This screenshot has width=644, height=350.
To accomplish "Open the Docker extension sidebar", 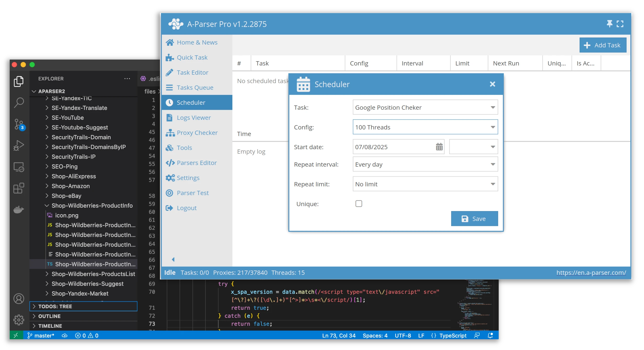I will pos(19,209).
